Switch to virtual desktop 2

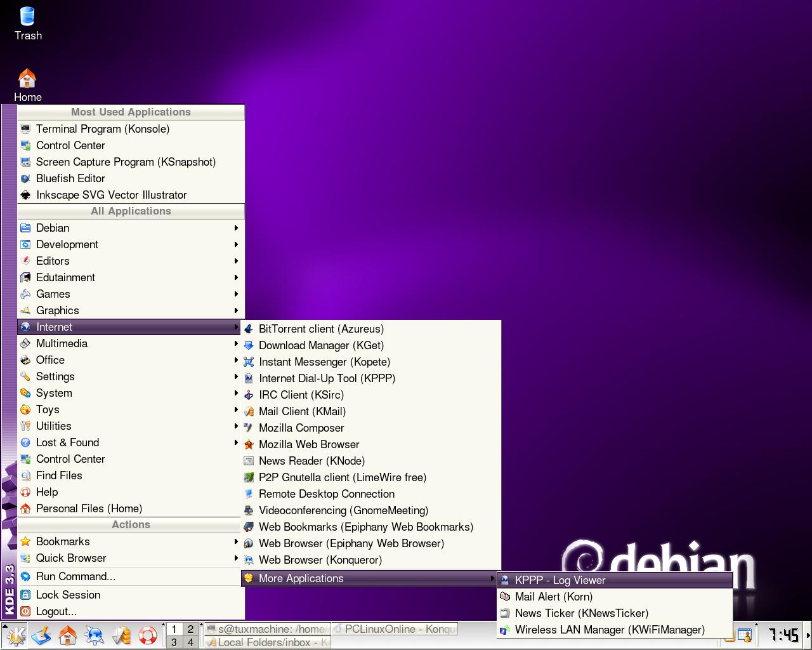click(x=190, y=629)
